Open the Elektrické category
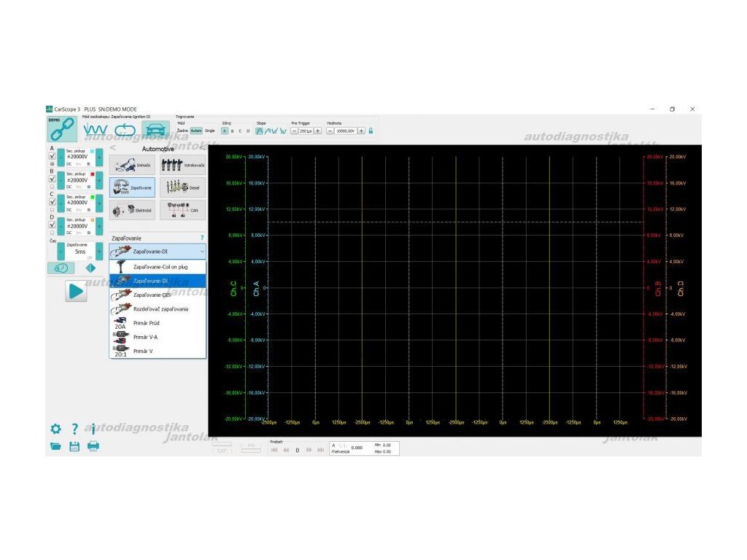 click(133, 209)
